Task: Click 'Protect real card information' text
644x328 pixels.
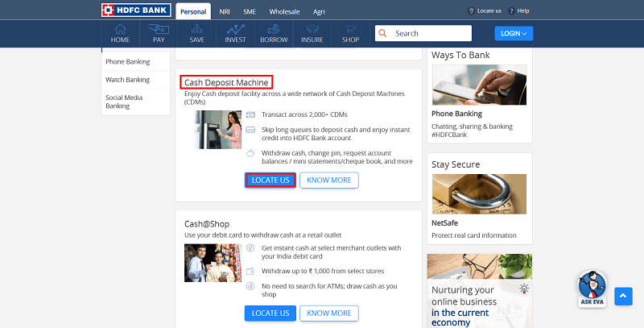Action: pyautogui.click(x=474, y=235)
